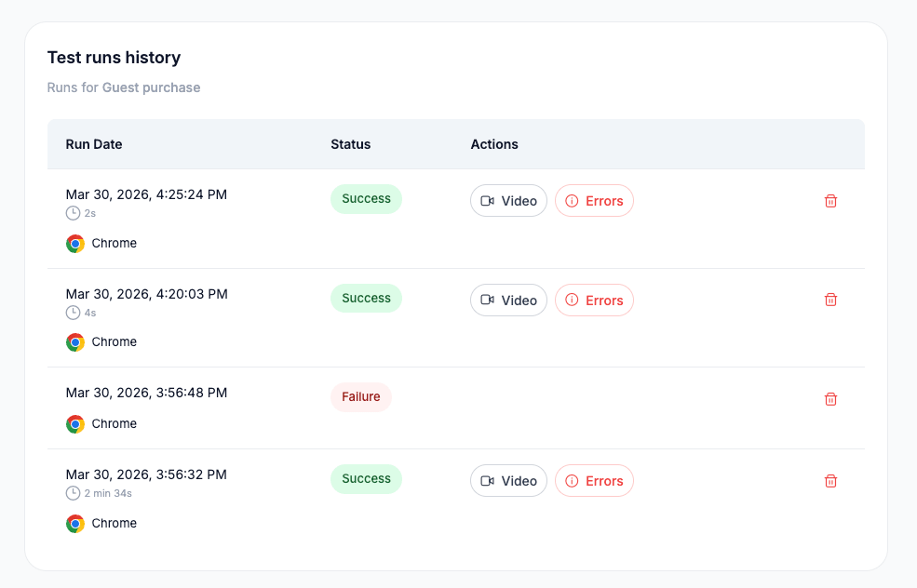Delete the 4:25:24 PM test run
Viewport: 917px width, 588px height.
[830, 201]
